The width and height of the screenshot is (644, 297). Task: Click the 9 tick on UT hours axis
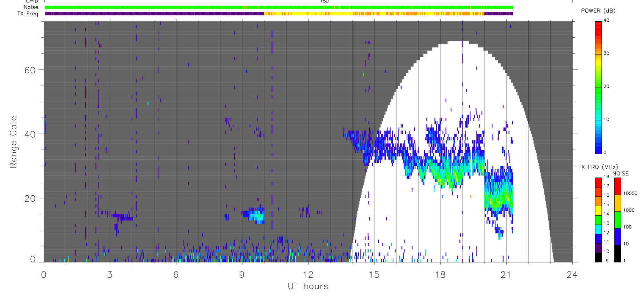coord(242,275)
